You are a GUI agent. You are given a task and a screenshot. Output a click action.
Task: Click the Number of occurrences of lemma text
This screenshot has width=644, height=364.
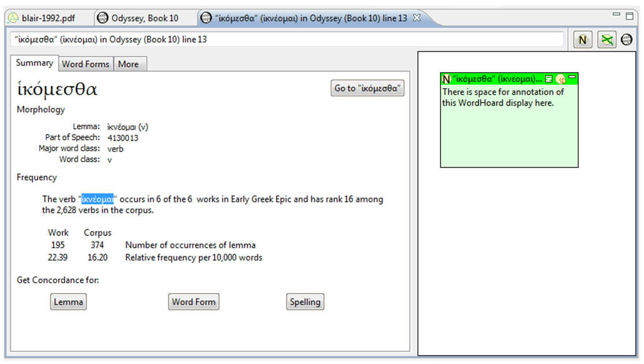(x=191, y=245)
